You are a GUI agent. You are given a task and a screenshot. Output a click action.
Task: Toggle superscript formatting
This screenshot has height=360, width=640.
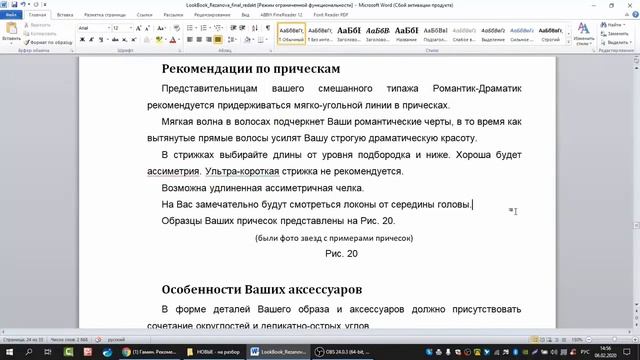(133, 40)
